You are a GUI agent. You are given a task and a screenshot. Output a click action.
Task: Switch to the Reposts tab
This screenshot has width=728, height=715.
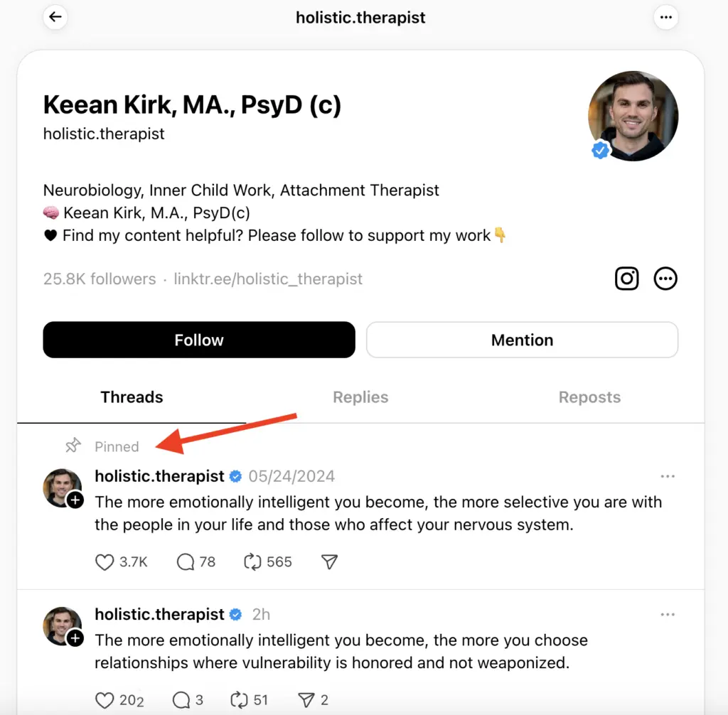pyautogui.click(x=589, y=397)
